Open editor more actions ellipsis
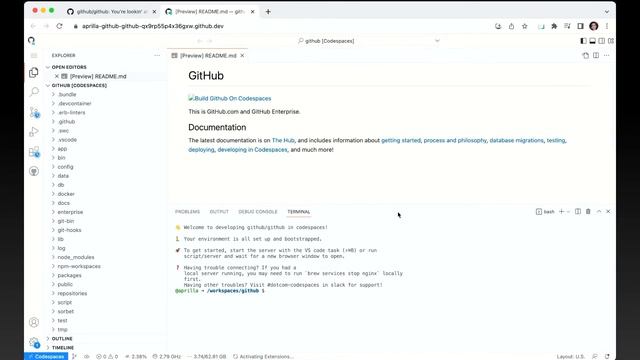640x360 pixels. point(607,55)
